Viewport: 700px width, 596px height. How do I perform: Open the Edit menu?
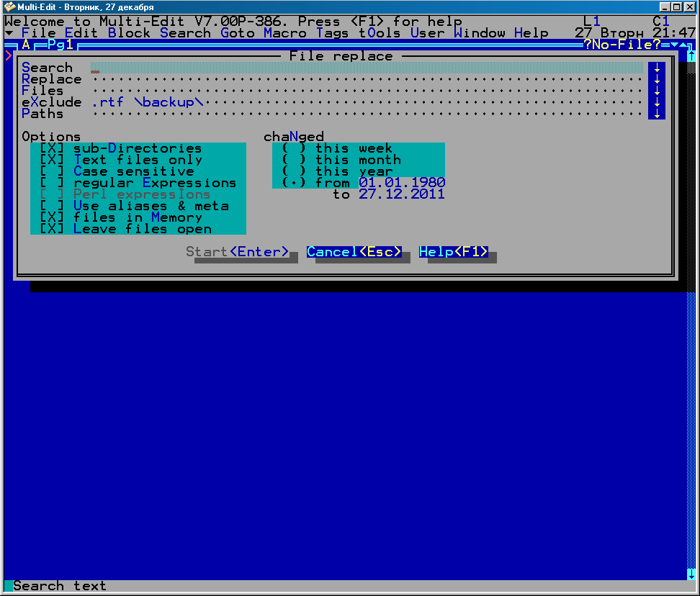click(x=81, y=33)
